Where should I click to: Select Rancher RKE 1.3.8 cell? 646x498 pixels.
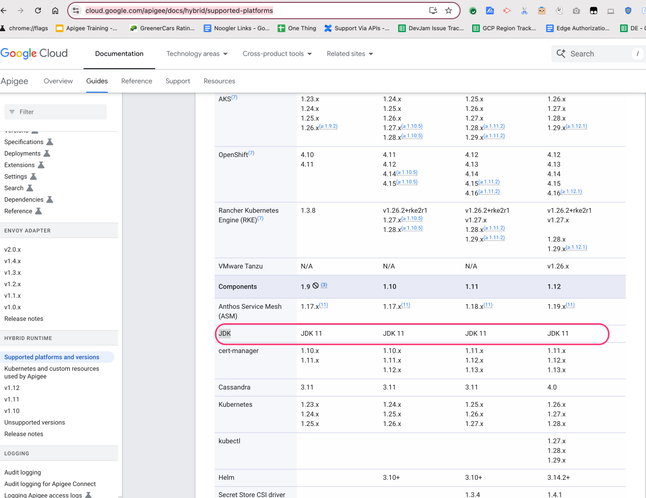pyautogui.click(x=308, y=210)
